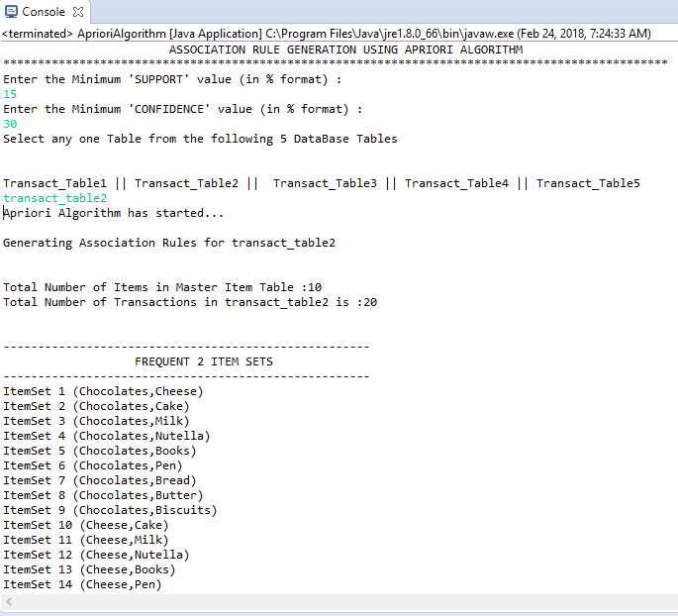The width and height of the screenshot is (678, 616).
Task: Close the Console view tab
Action: (79, 12)
